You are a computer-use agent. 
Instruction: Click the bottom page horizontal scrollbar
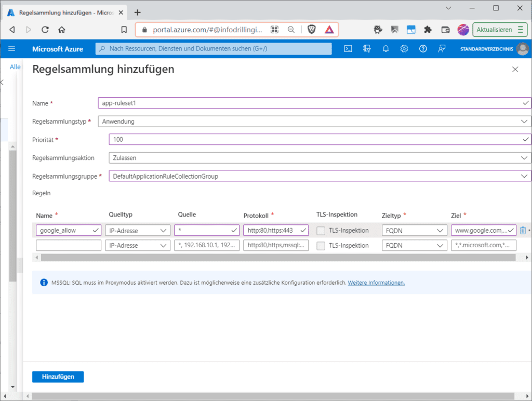click(273, 396)
